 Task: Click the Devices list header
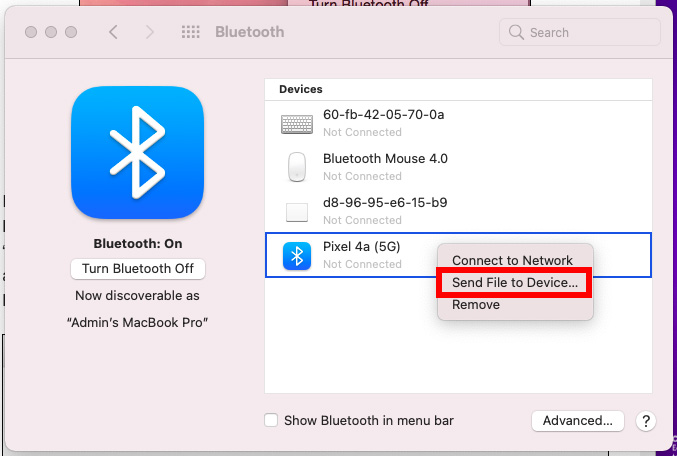(x=301, y=89)
